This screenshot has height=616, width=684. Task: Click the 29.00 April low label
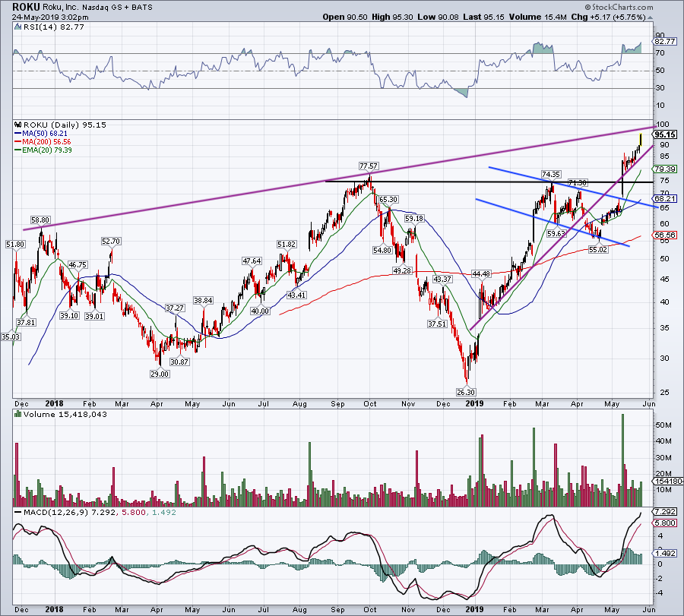coord(160,374)
